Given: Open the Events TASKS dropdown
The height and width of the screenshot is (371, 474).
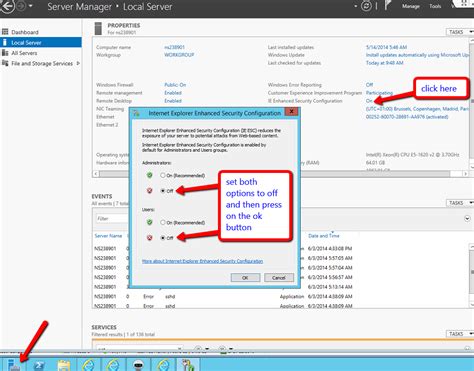Looking at the screenshot, I should point(460,203).
